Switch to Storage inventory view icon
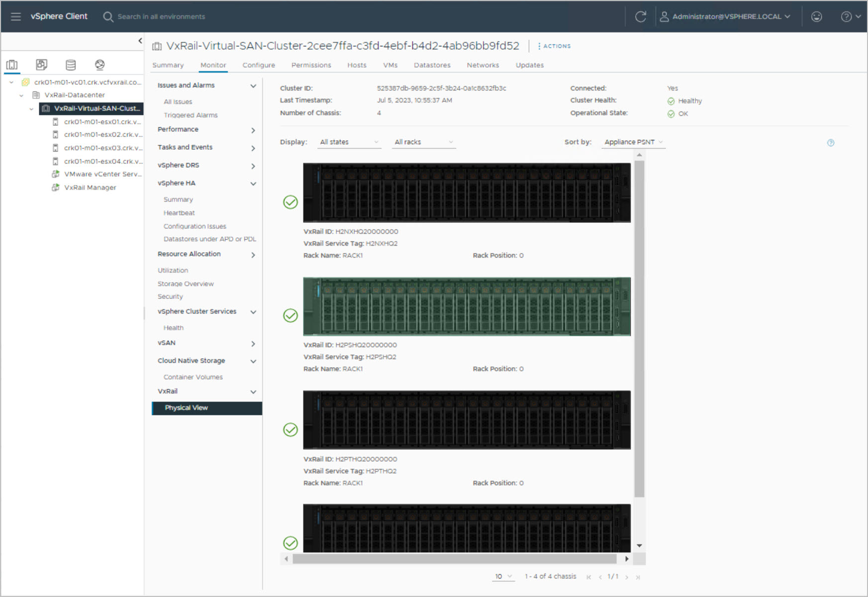The height and width of the screenshot is (597, 868). 71,65
